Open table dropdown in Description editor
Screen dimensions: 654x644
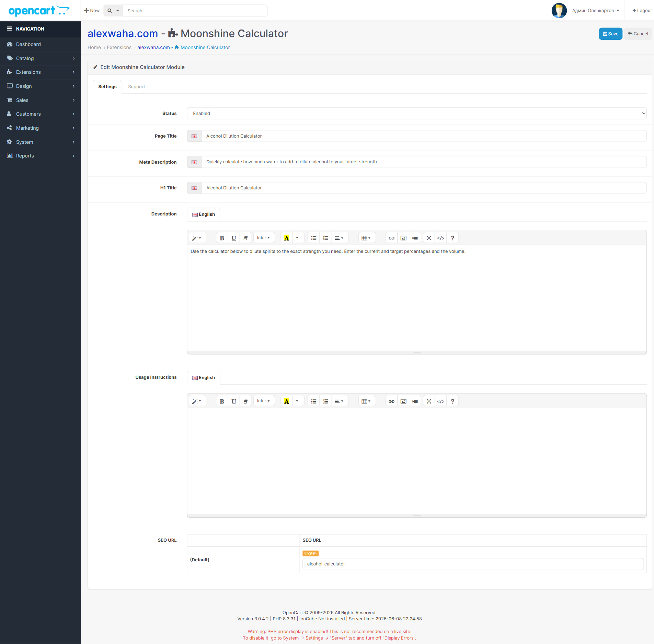[x=366, y=238]
